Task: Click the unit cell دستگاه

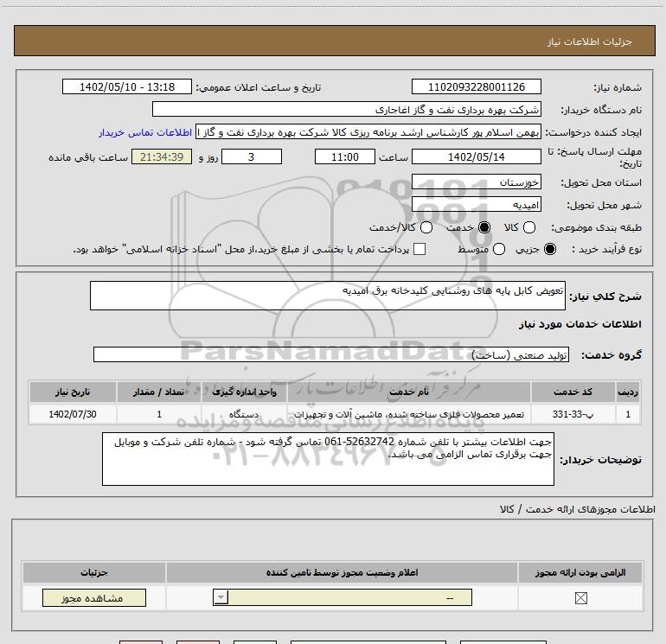Action: [244, 414]
